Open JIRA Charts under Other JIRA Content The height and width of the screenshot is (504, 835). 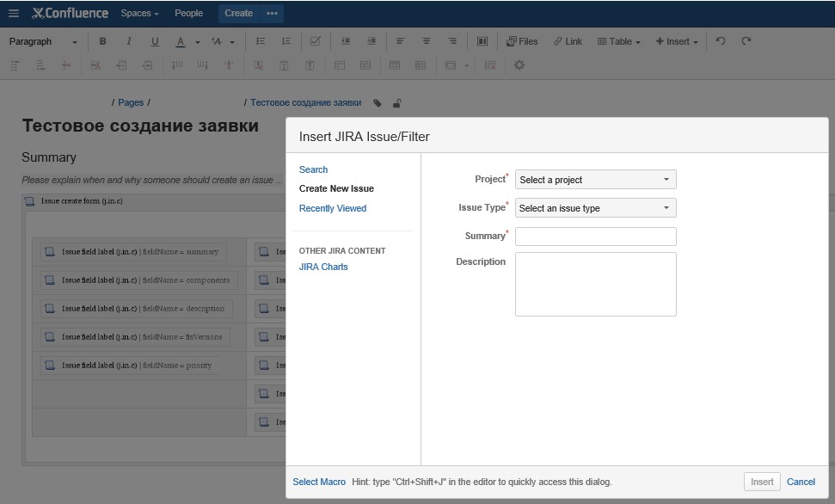click(323, 267)
